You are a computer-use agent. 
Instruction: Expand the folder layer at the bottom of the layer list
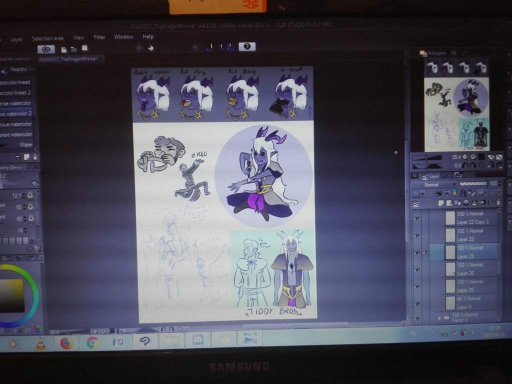439,318
